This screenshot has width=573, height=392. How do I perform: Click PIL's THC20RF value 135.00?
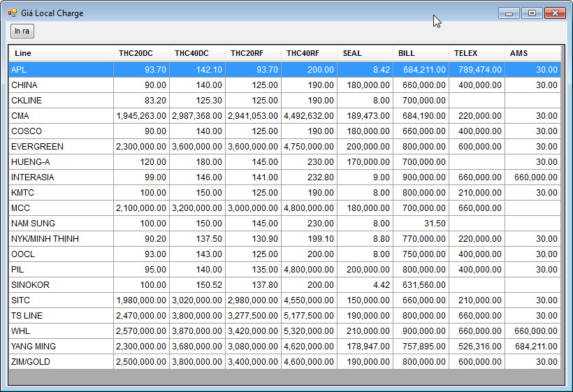pos(253,269)
